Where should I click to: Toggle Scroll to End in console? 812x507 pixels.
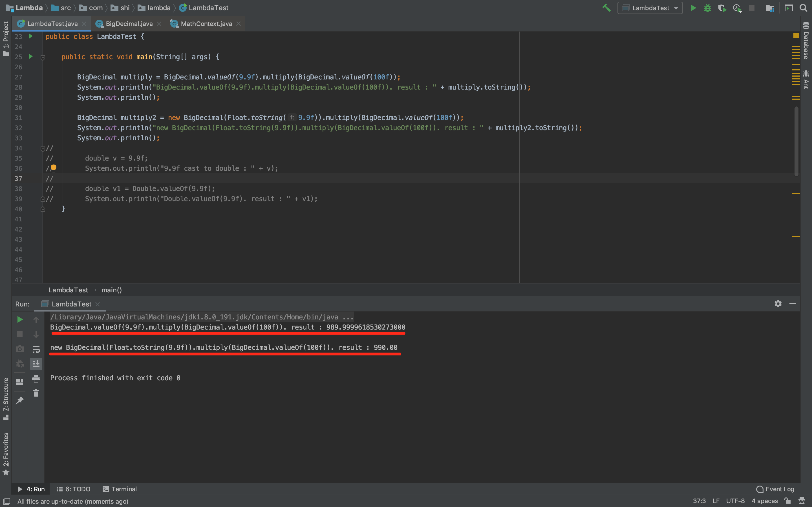coord(36,364)
